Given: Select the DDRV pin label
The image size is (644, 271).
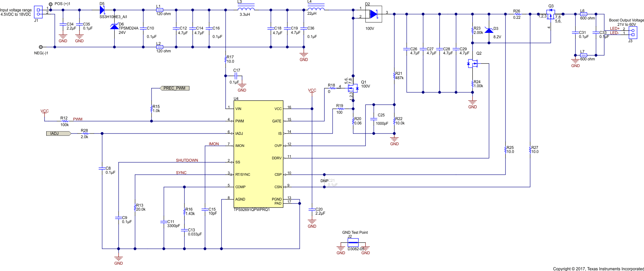Looking at the screenshot, I should tap(277, 158).
